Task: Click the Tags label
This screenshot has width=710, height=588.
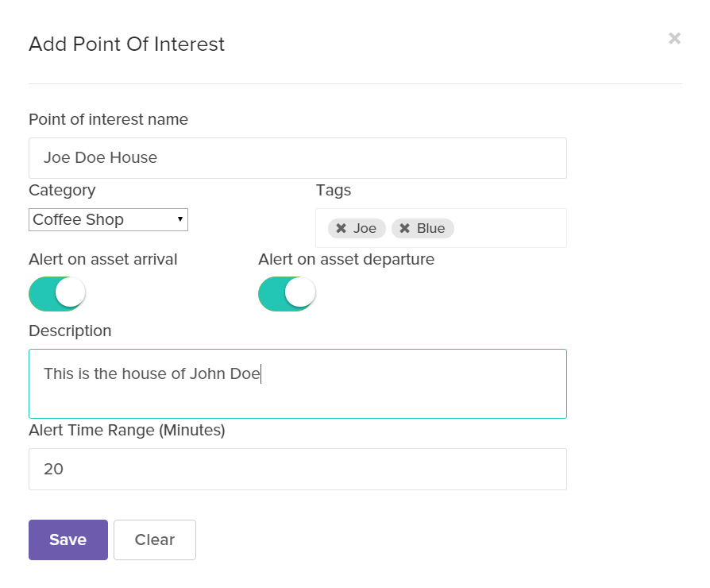Action: click(x=334, y=190)
